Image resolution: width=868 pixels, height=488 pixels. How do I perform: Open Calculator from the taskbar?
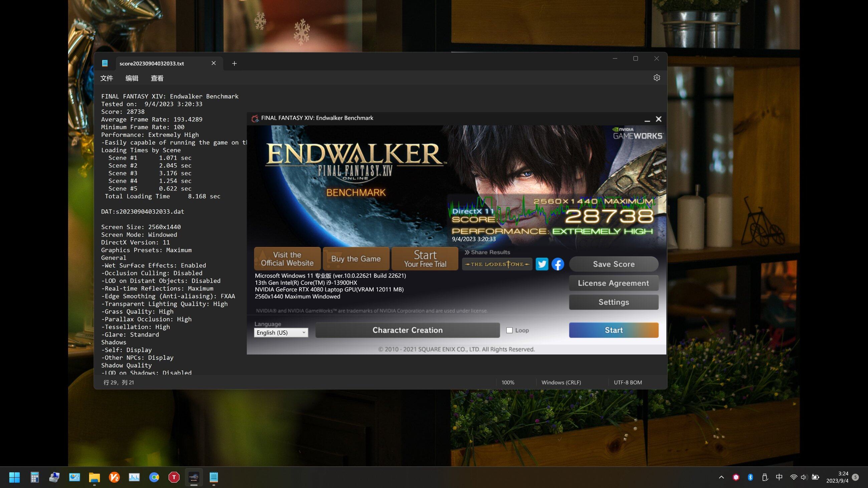click(x=34, y=477)
